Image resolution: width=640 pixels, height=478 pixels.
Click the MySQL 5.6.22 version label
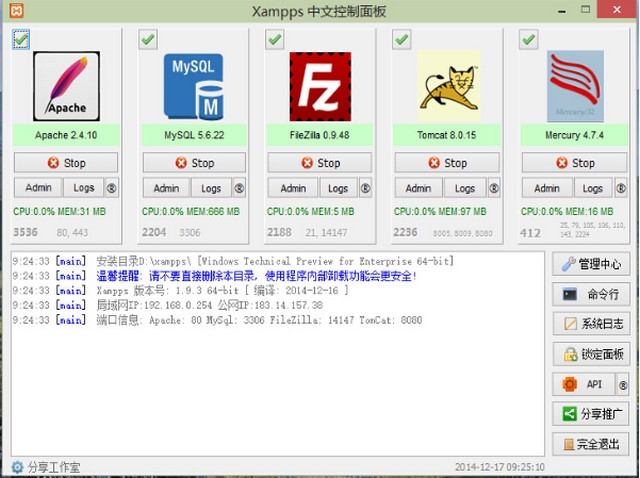coord(194,135)
